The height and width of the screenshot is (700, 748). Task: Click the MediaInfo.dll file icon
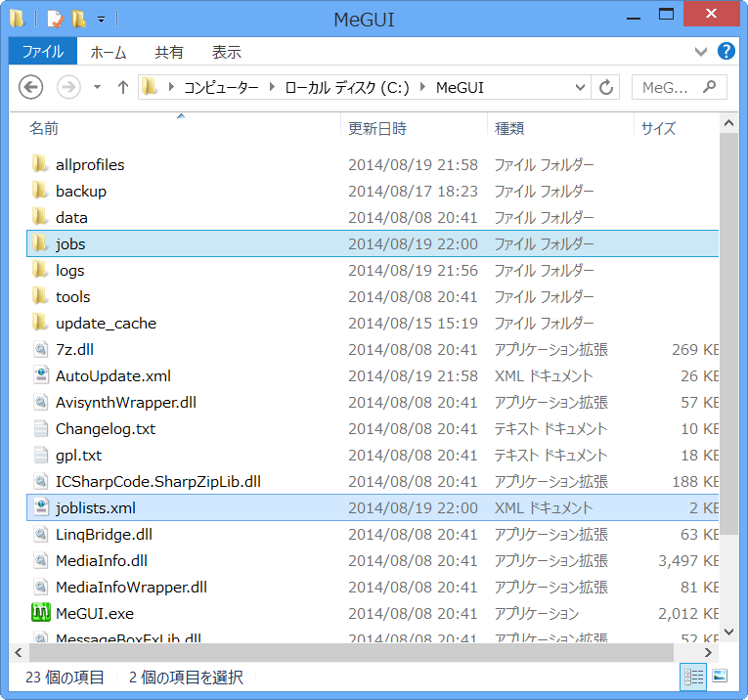pos(41,561)
